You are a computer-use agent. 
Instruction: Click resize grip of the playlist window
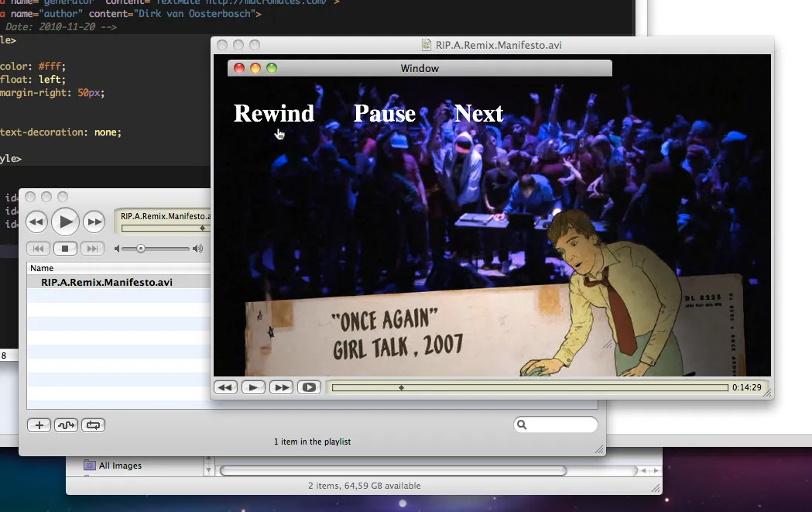click(599, 449)
